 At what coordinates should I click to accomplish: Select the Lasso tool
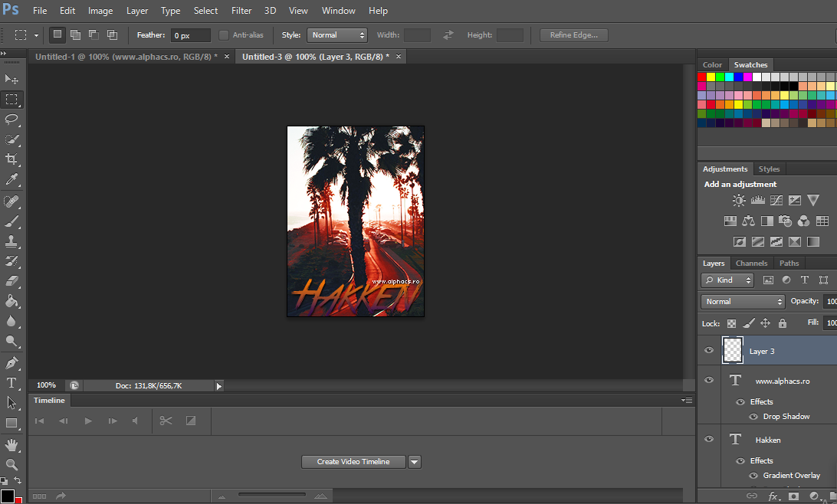(11, 119)
